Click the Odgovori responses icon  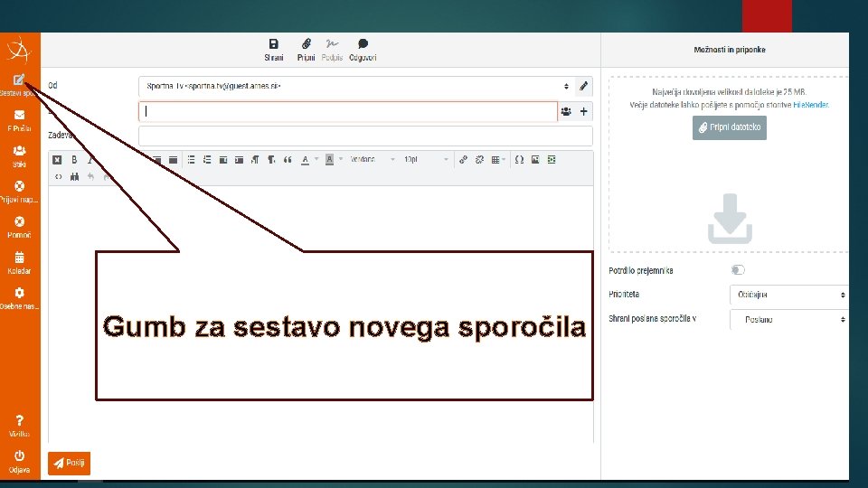click(363, 43)
